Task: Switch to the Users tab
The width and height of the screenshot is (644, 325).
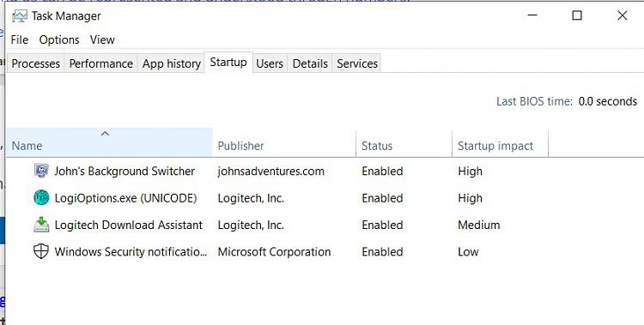Action: click(270, 63)
